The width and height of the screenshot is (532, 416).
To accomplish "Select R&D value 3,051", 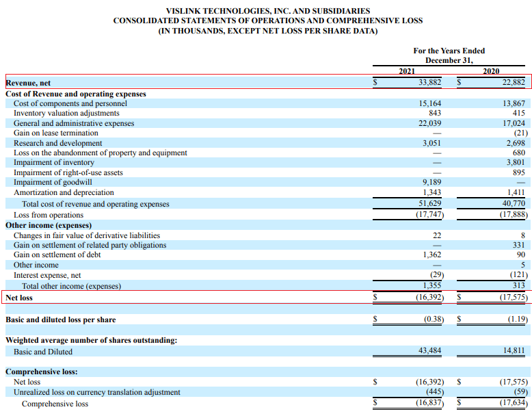I will click(431, 143).
